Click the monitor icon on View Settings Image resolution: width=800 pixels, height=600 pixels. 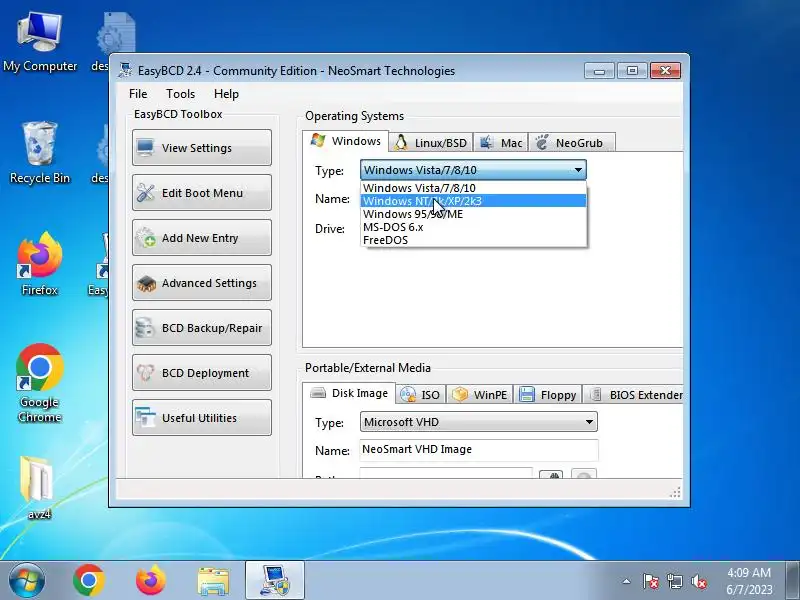[x=145, y=147]
